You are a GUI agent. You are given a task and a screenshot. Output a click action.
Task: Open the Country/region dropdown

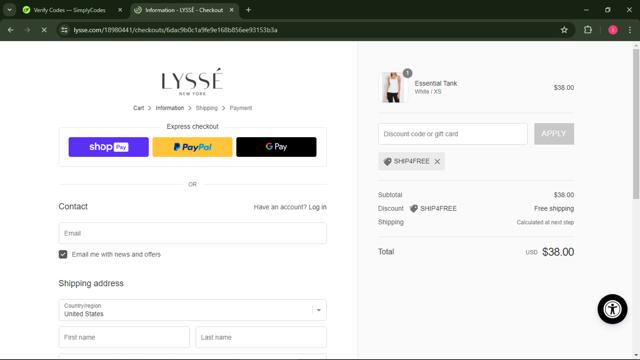(x=192, y=310)
